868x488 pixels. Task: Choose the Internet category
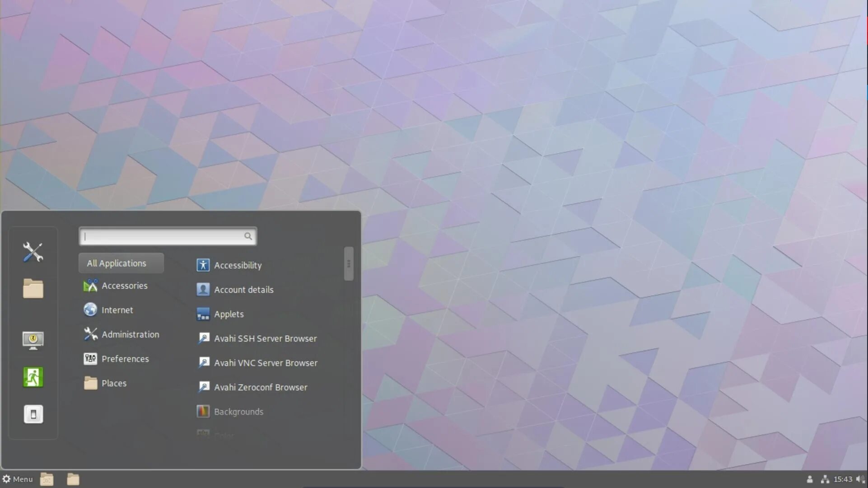tap(117, 310)
